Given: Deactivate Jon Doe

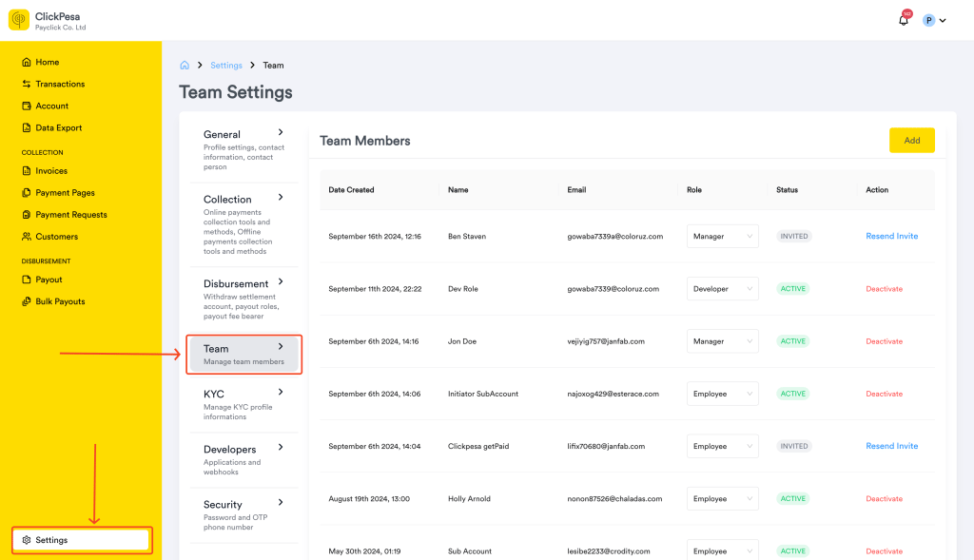Looking at the screenshot, I should click(x=884, y=341).
